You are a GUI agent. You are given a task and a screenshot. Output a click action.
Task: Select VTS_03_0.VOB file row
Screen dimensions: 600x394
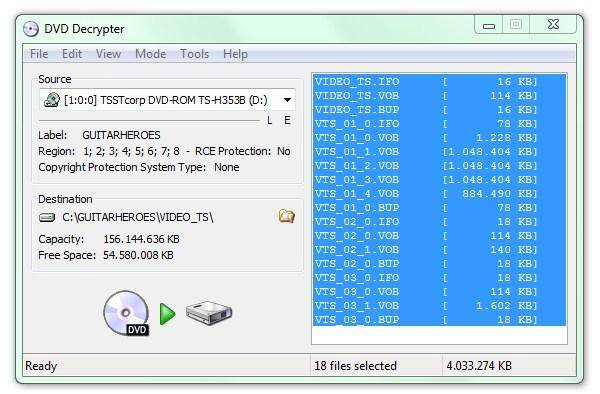(439, 291)
